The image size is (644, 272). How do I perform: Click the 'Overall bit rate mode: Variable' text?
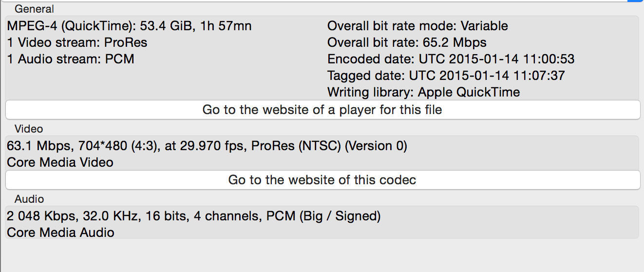coord(417,26)
